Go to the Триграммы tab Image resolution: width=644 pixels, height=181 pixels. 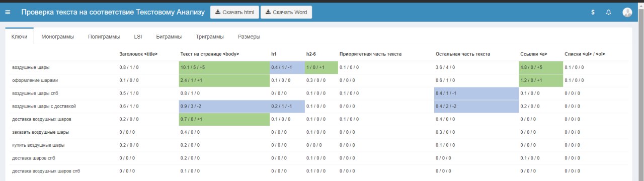click(210, 37)
